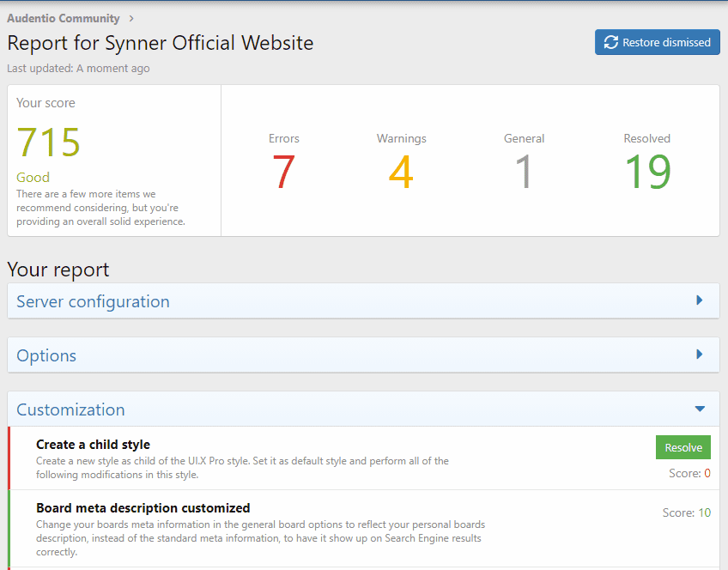Click the breadcrumb chevron after Audentio Community

pos(131,19)
